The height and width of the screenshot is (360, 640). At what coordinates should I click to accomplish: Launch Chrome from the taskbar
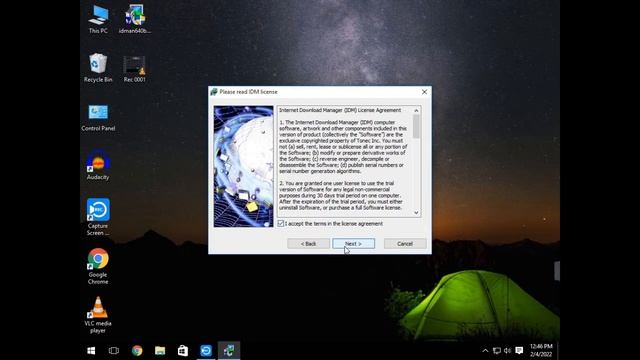click(x=137, y=351)
